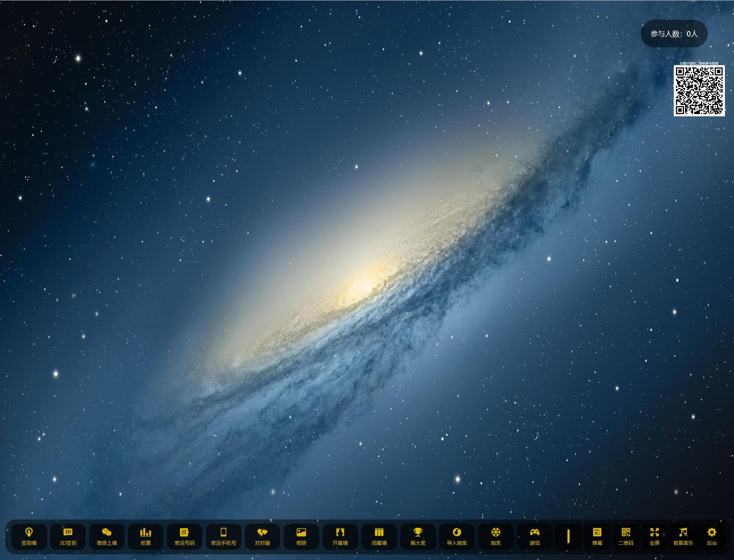Screen dimensions: 734x560
Task: Show the 开幕墙 opening curtain
Action: (340, 537)
